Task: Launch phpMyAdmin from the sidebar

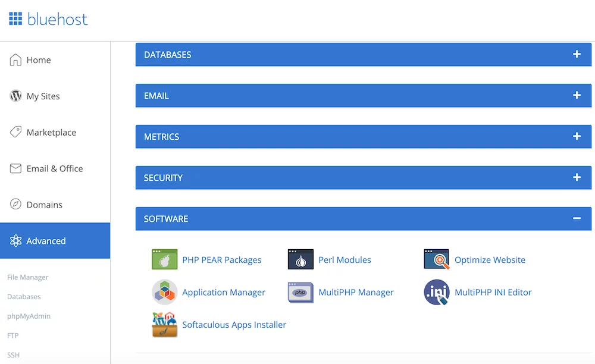Action: click(x=29, y=316)
